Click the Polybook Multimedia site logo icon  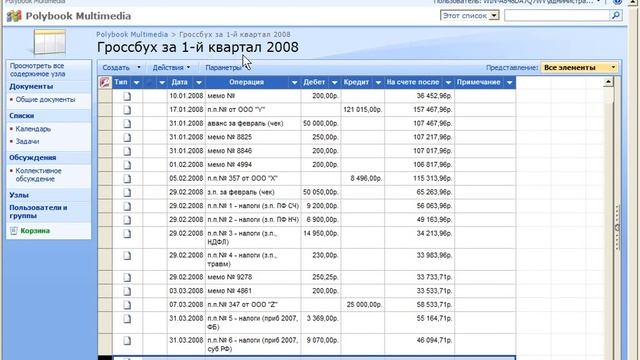[x=14, y=16]
